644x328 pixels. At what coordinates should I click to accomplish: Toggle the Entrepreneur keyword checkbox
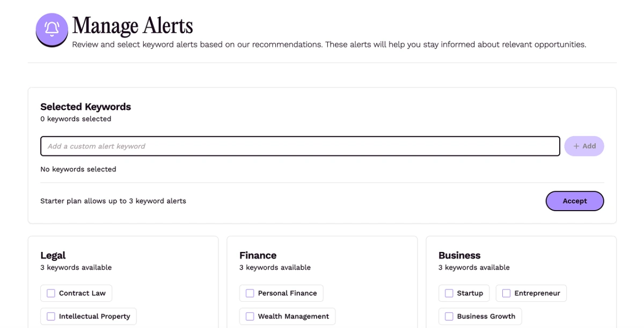[x=506, y=293]
